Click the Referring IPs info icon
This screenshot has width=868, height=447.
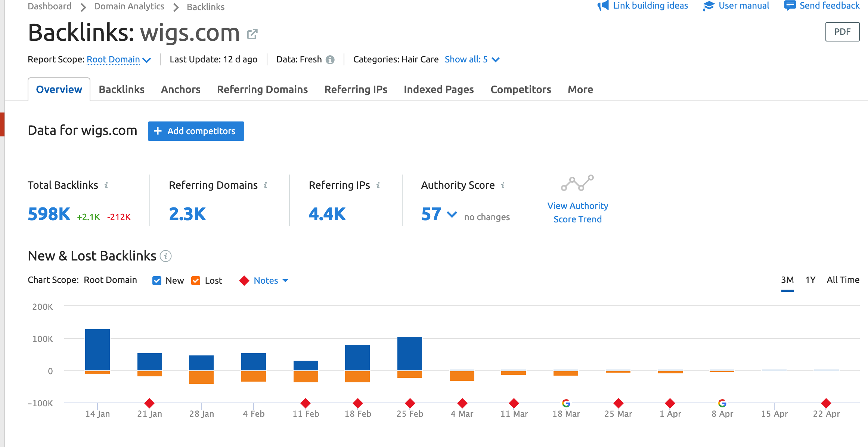pos(378,185)
